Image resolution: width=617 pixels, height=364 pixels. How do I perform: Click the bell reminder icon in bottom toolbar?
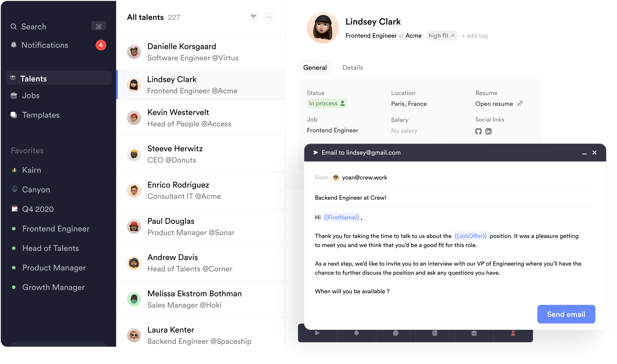point(356,333)
